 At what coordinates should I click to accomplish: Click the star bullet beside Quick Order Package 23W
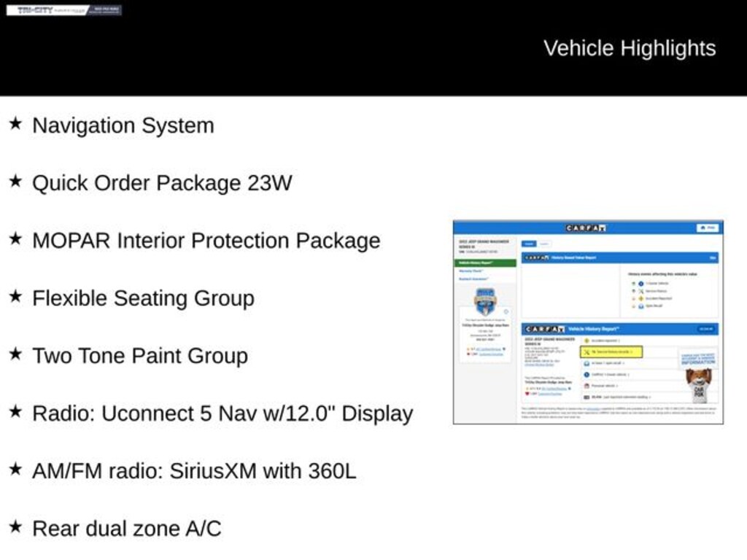coord(15,182)
